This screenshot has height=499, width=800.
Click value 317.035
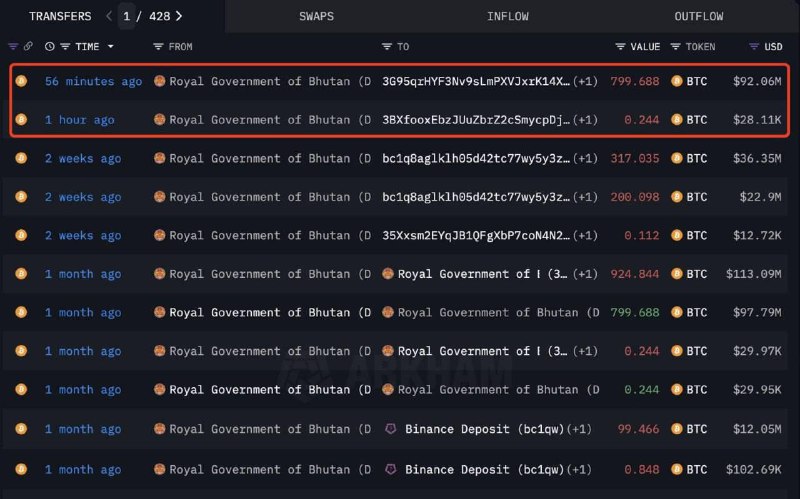coord(635,158)
